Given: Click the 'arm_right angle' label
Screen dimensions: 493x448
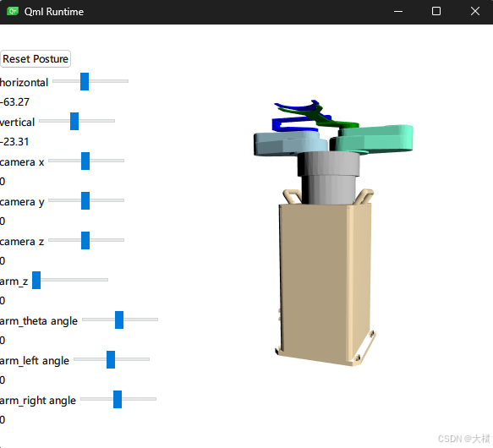Looking at the screenshot, I should tap(38, 401).
